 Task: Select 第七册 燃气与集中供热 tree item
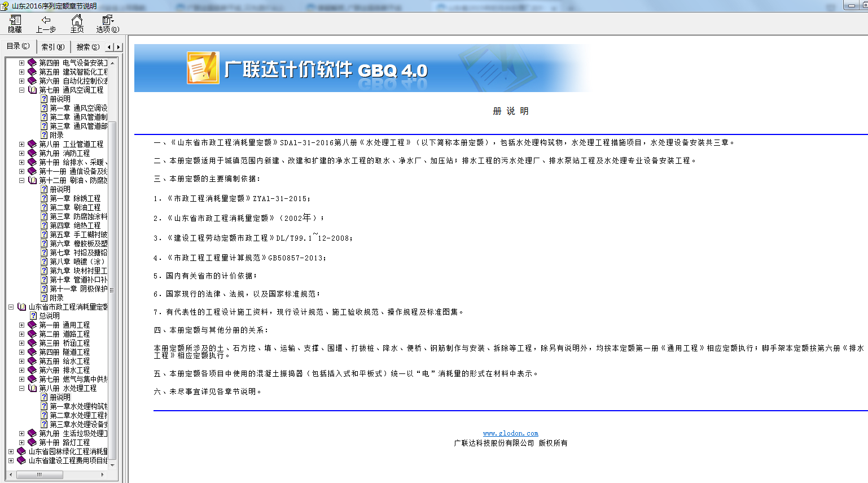tap(73, 379)
